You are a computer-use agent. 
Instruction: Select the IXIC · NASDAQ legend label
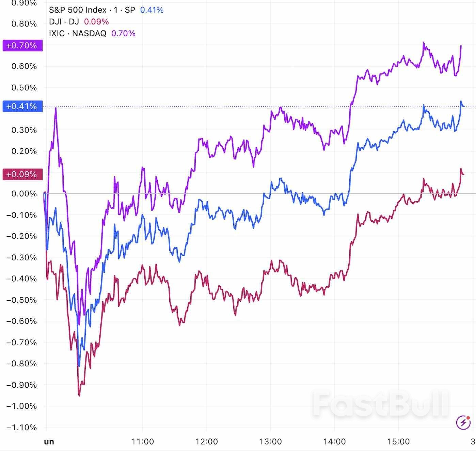coord(78,33)
